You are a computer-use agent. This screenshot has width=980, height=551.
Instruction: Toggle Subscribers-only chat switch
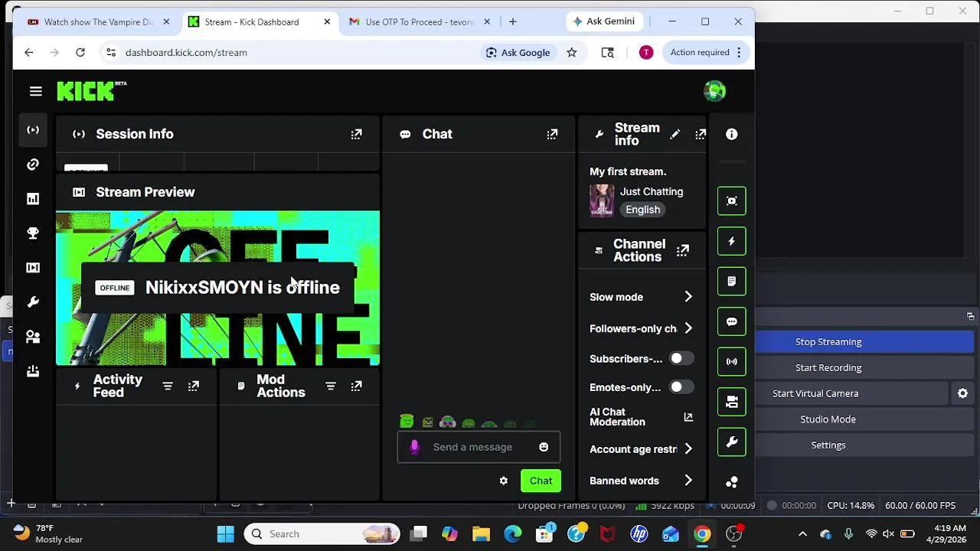click(x=681, y=358)
